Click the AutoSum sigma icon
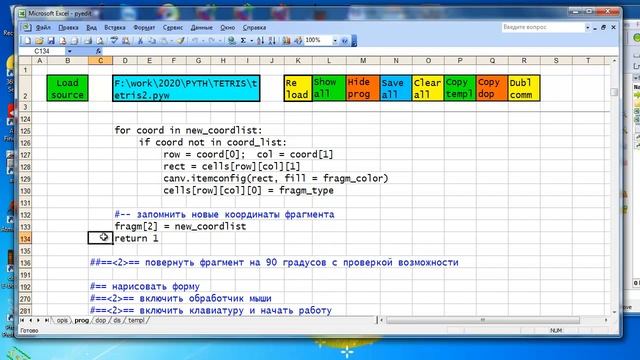The width and height of the screenshot is (640, 360). [243, 40]
